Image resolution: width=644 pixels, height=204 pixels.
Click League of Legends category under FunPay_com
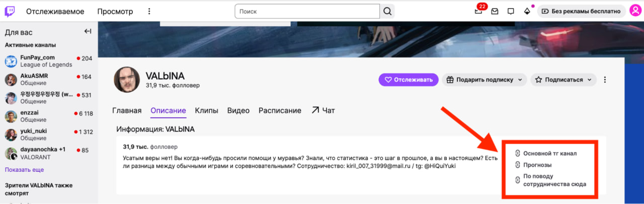point(46,64)
